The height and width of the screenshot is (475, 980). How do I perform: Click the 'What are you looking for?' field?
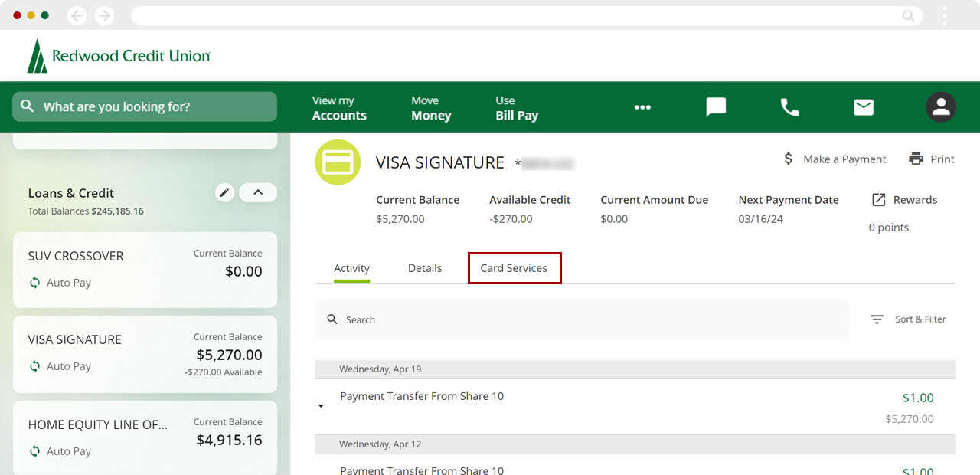pos(145,106)
